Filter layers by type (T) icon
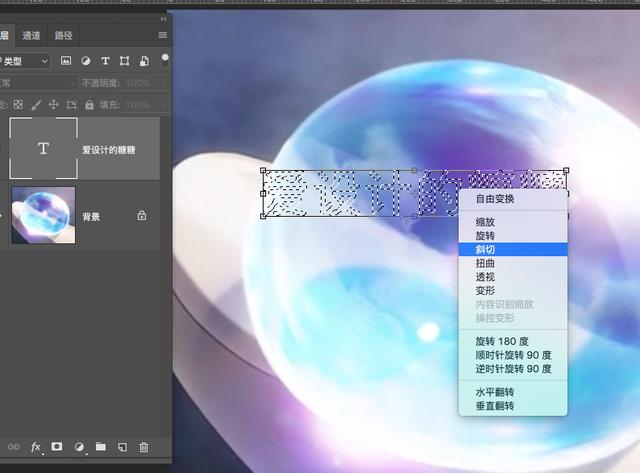The height and width of the screenshot is (473, 640). (x=105, y=61)
